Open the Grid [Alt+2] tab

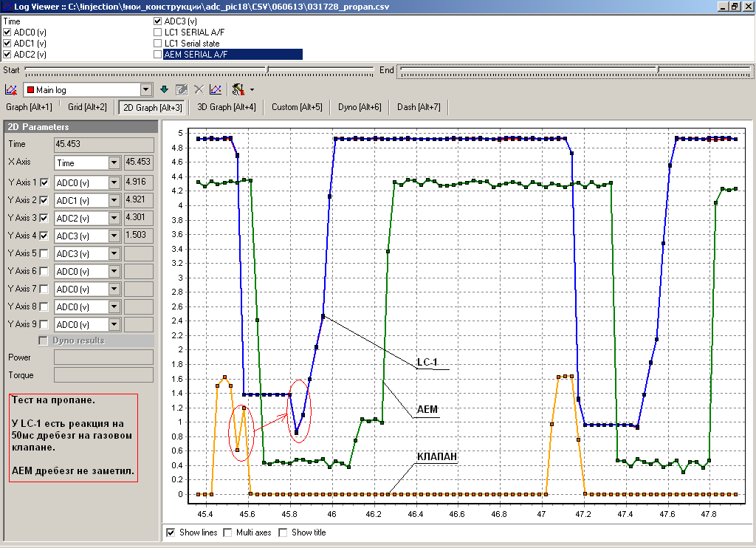pyautogui.click(x=87, y=107)
